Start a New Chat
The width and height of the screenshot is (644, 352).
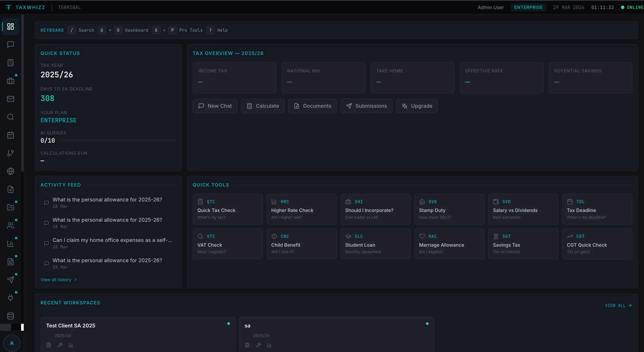click(215, 106)
